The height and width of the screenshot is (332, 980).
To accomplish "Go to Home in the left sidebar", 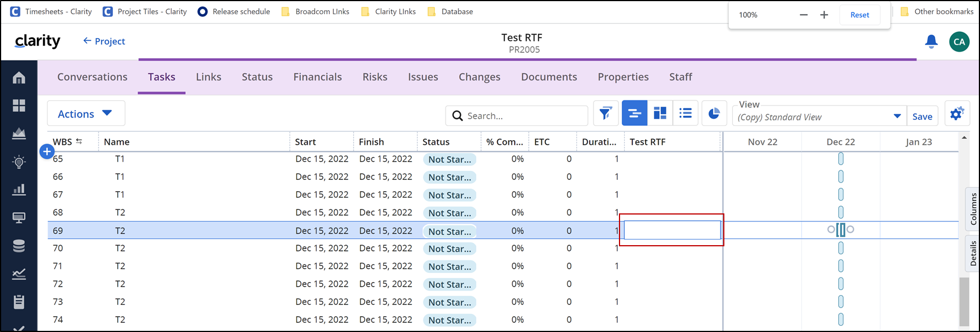I will pos(19,78).
